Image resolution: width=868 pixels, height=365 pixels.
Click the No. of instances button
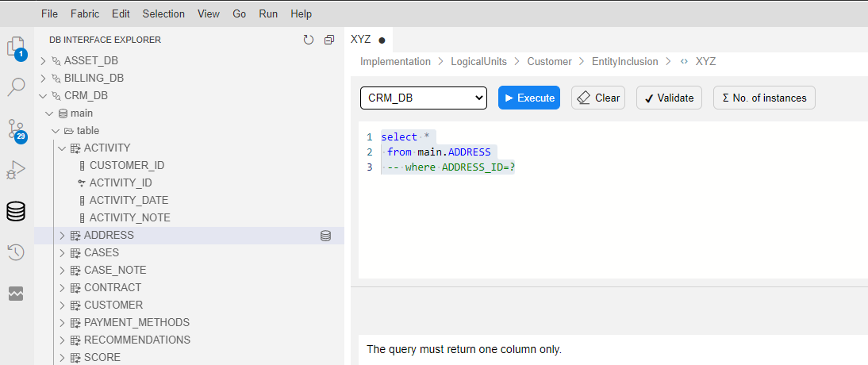763,98
